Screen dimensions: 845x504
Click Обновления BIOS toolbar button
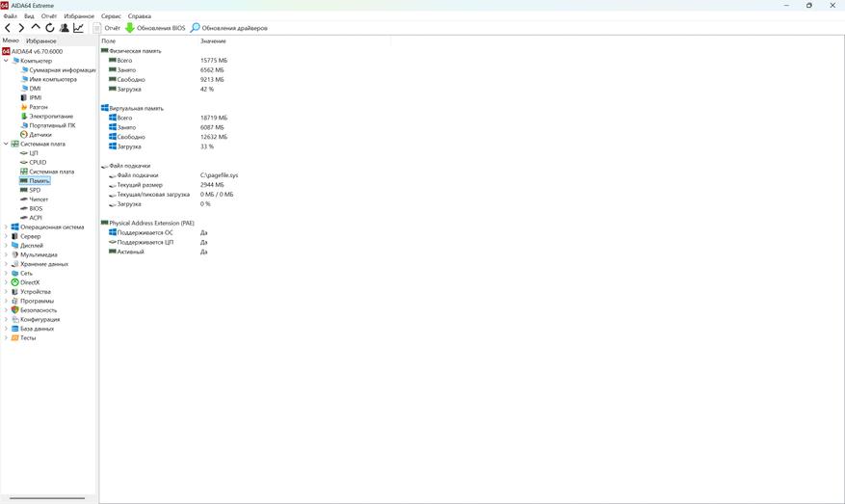[155, 28]
